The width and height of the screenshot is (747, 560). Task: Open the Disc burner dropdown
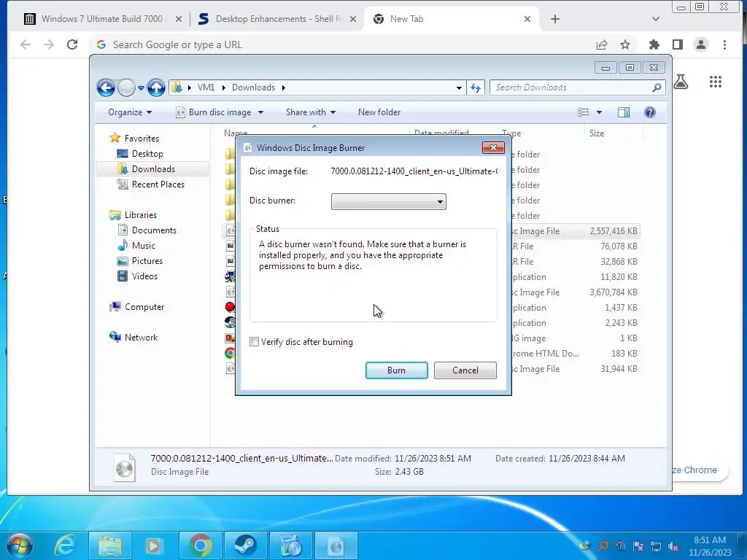click(388, 201)
